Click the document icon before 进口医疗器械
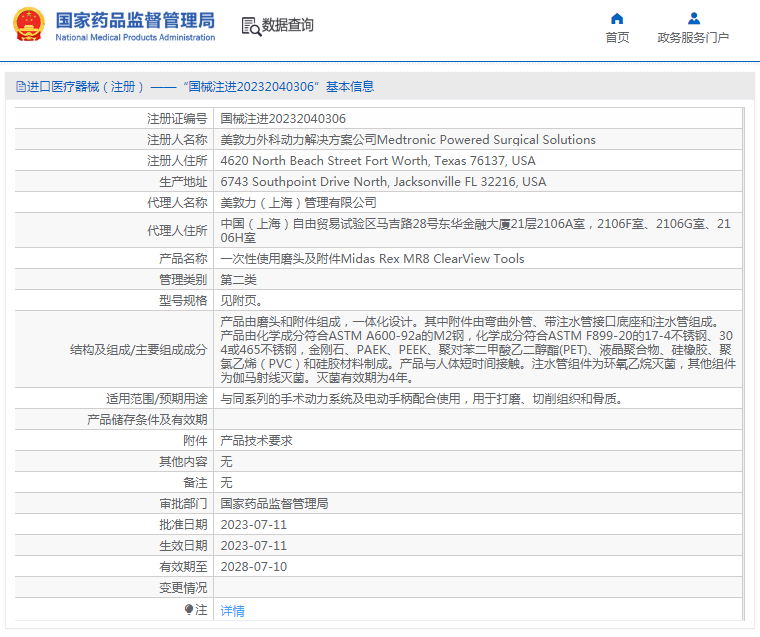The width and height of the screenshot is (760, 637). [x=21, y=87]
